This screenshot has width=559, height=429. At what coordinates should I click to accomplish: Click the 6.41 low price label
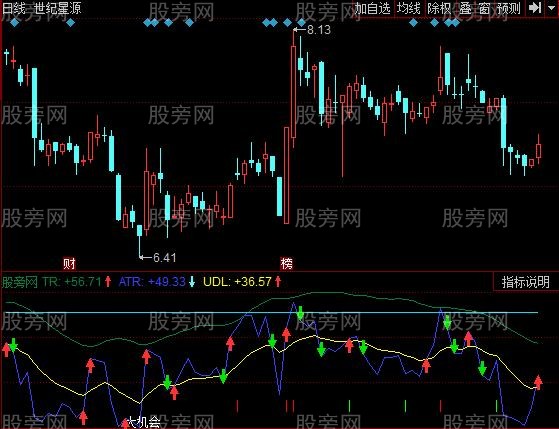pyautogui.click(x=164, y=257)
